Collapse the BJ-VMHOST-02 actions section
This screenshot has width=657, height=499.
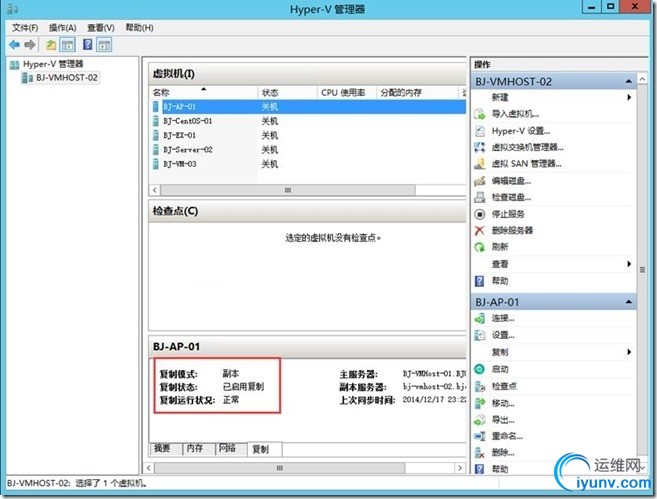click(x=629, y=81)
